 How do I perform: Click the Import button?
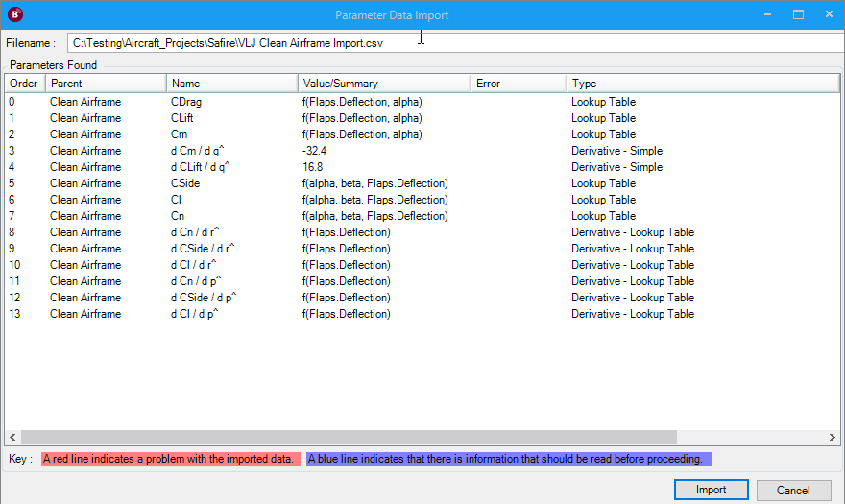point(711,490)
